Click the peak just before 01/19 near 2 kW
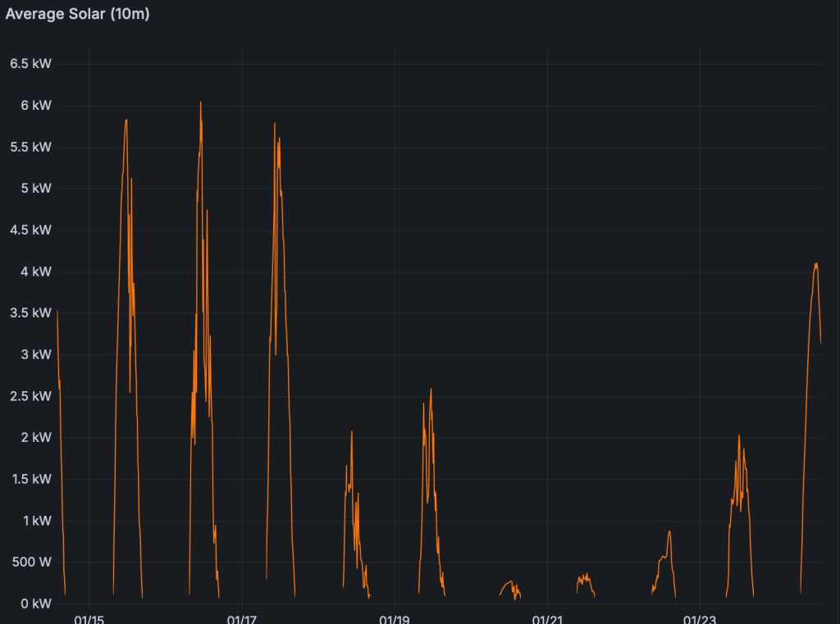The width and height of the screenshot is (840, 624). (352, 432)
